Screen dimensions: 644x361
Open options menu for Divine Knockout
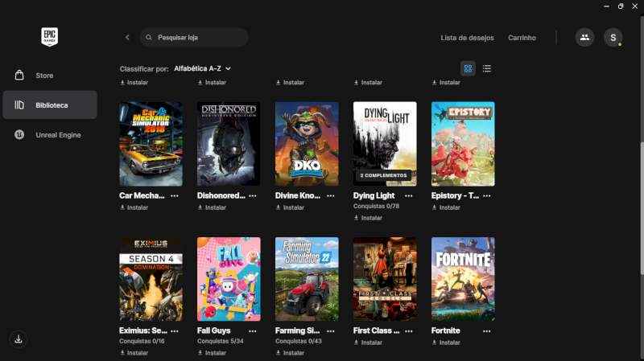331,195
